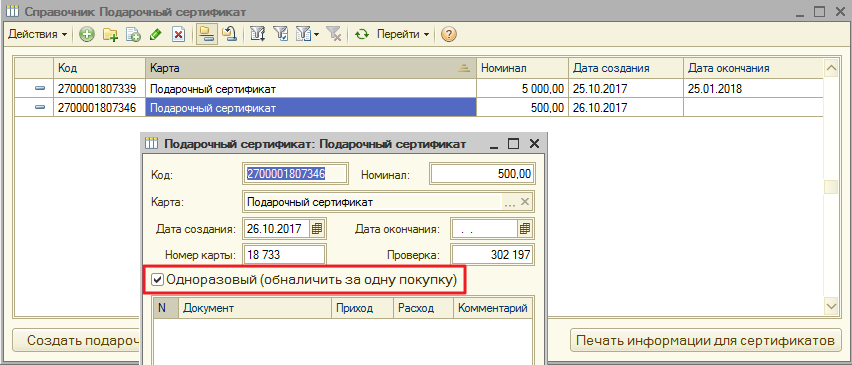
Task: Click Номер карты field 18 733
Action: tap(285, 255)
